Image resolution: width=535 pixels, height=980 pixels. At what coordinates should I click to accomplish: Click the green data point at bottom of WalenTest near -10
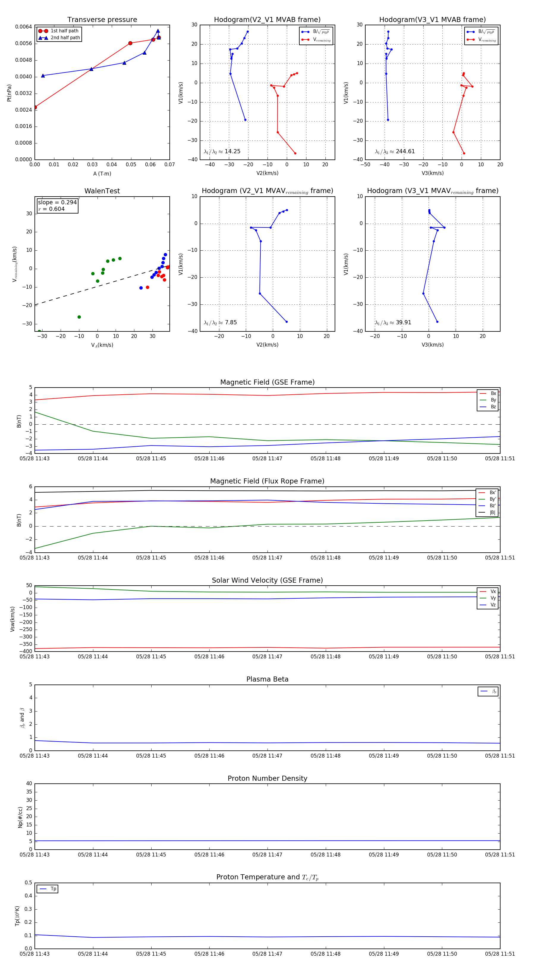tap(79, 317)
